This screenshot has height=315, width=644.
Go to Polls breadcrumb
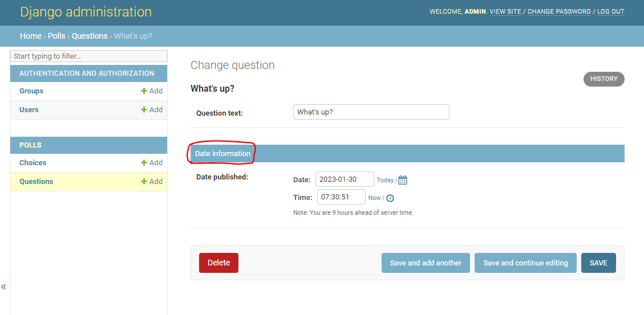pos(56,36)
